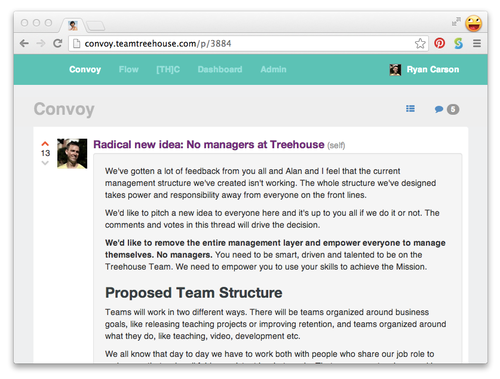The image size is (500, 379).
Task: Click the browser back arrow
Action: click(24, 43)
